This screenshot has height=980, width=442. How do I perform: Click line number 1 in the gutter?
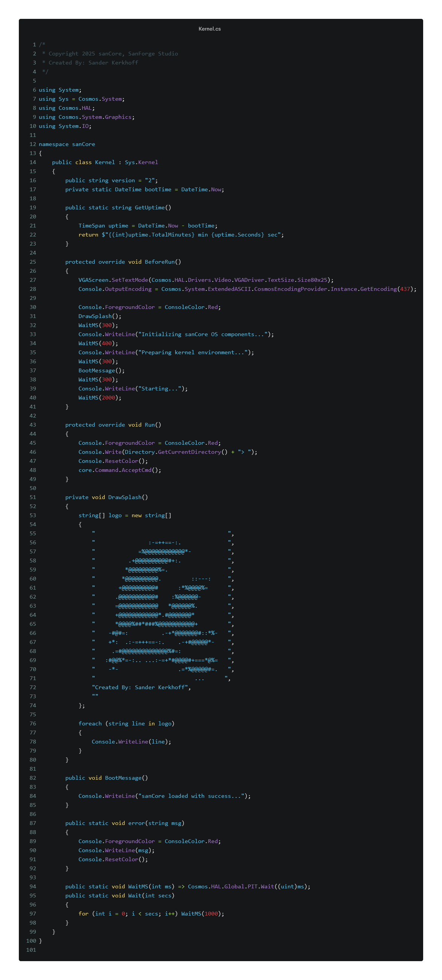[x=34, y=45]
